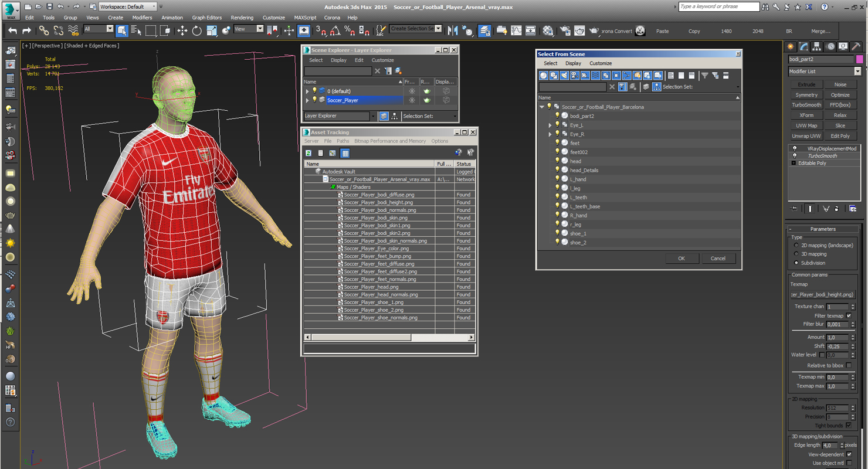Screen dimensions: 868x469
Task: Open Render Setup teapot icon
Action: tap(565, 30)
